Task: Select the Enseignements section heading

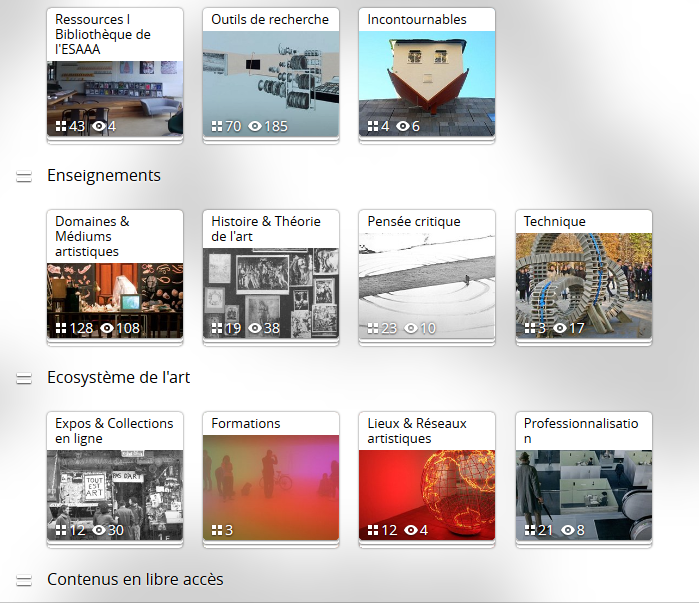Action: coord(104,176)
